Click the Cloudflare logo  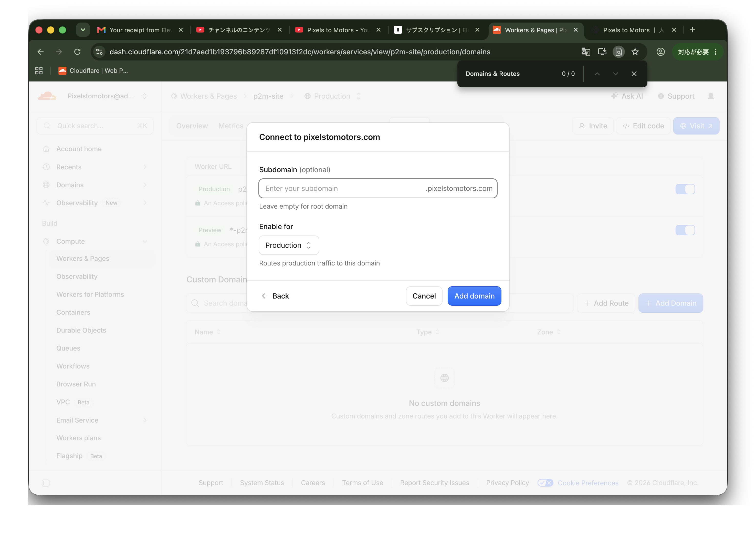(47, 96)
